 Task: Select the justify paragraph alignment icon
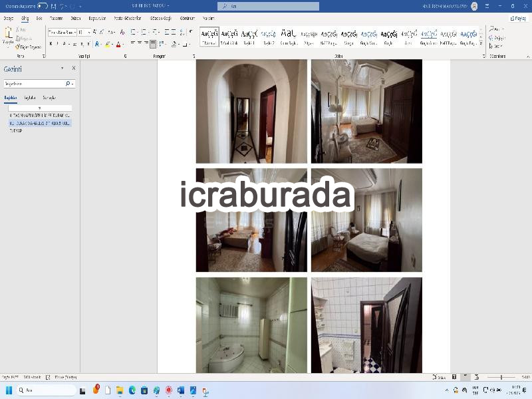click(x=153, y=44)
